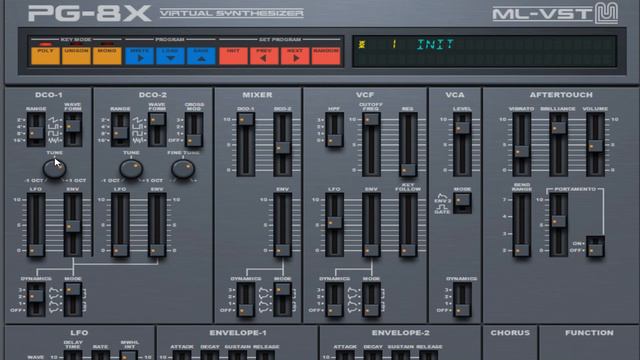This screenshot has height=360, width=640.
Task: Select UNISON key mode button
Action: click(76, 56)
